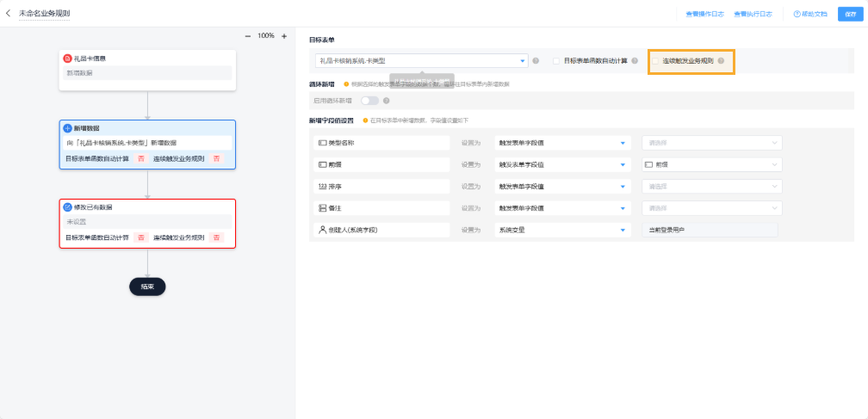This screenshot has width=868, height=419.
Task: Check the 连续触发业务规则 checkbox
Action: coord(655,61)
